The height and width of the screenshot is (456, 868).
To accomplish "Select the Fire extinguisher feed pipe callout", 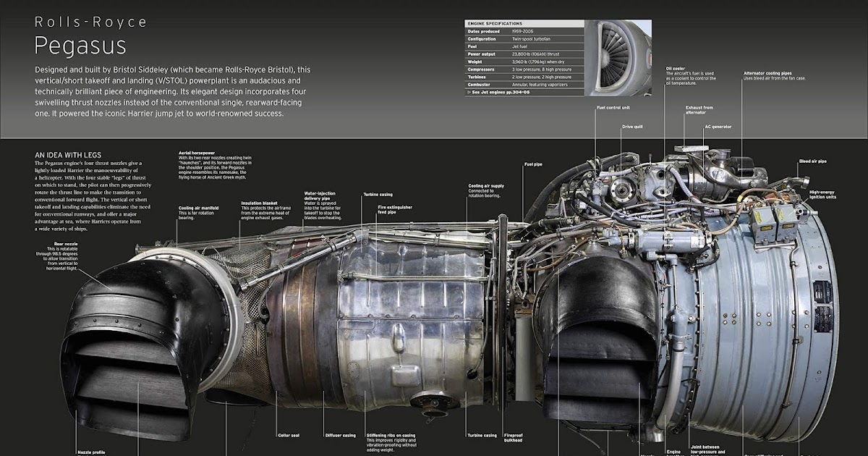I will tap(395, 209).
